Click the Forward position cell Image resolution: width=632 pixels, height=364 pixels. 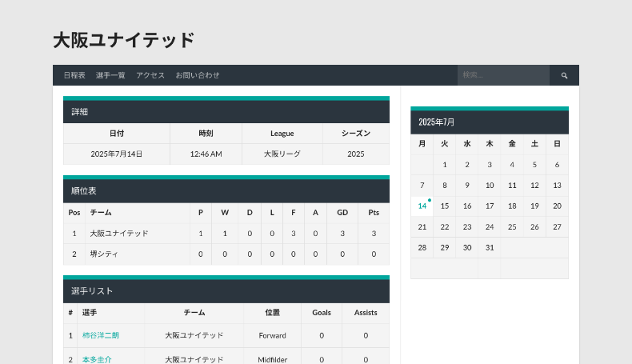click(273, 335)
